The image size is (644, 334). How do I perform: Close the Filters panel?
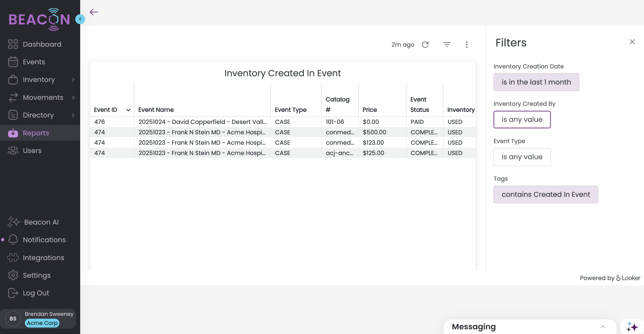632,42
